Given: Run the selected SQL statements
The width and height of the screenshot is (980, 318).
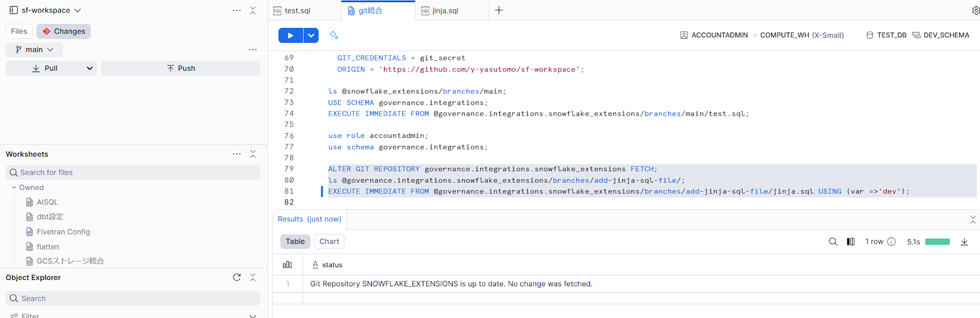Looking at the screenshot, I should pos(291,35).
